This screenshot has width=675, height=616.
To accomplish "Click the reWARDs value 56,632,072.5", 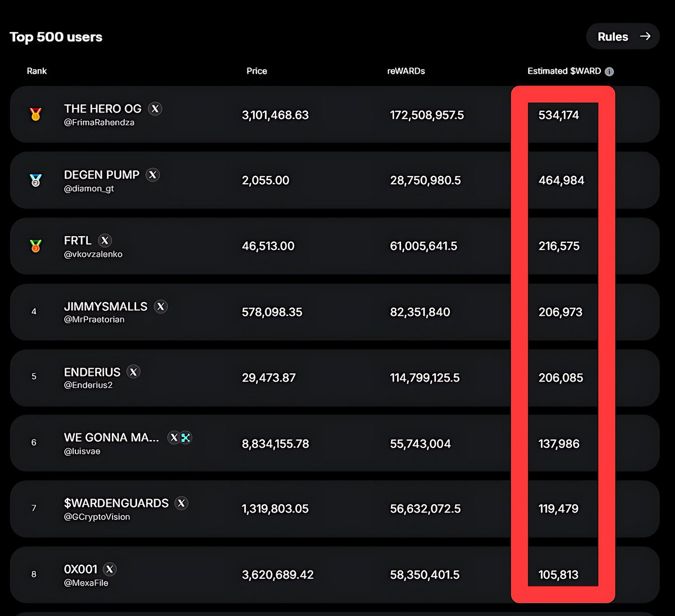I will click(425, 509).
